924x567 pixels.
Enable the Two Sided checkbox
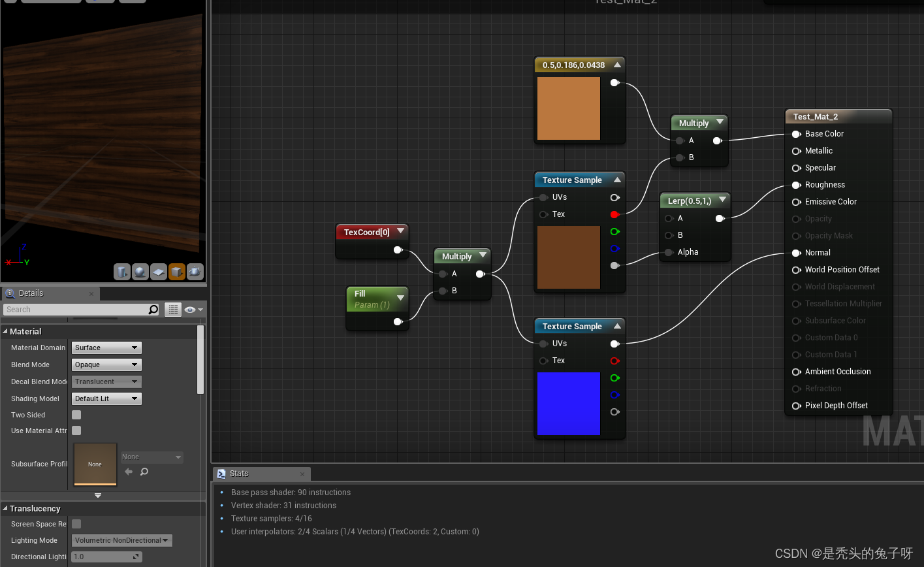76,415
